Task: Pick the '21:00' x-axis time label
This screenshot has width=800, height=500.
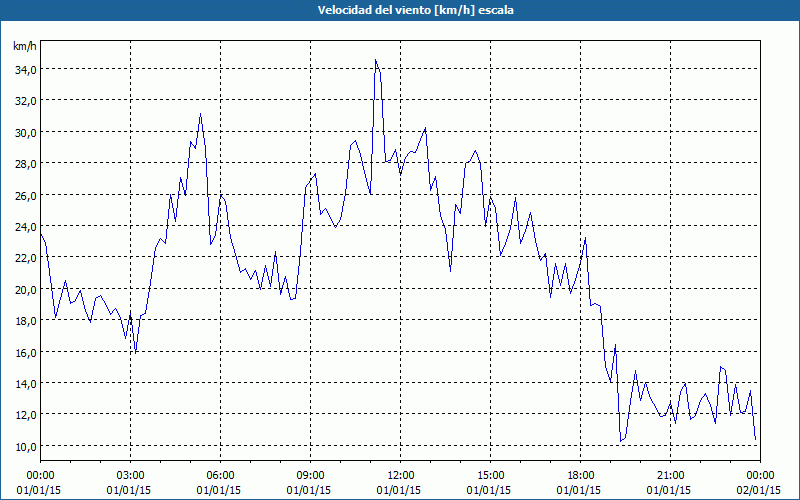Action: 670,476
